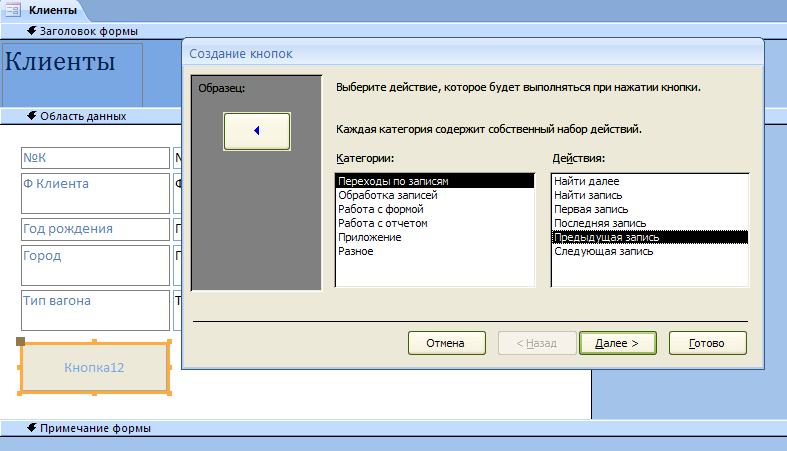
Task: Pick the Первая запись action
Action: (x=650, y=209)
